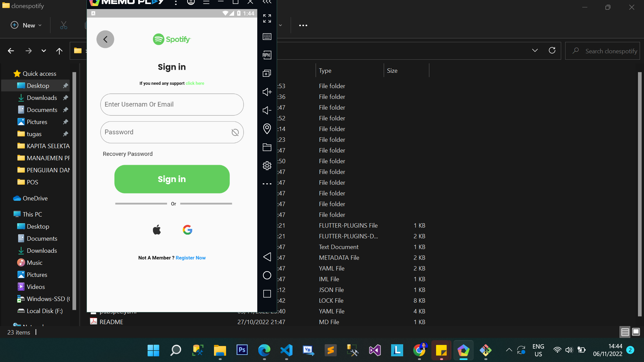Open the shared folder tool
Viewport: 644px width, 362px height.
point(267,147)
